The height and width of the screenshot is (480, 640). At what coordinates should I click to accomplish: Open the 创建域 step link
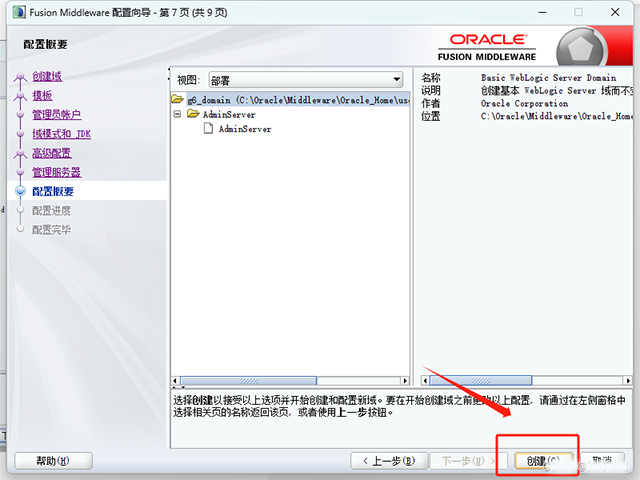click(47, 76)
